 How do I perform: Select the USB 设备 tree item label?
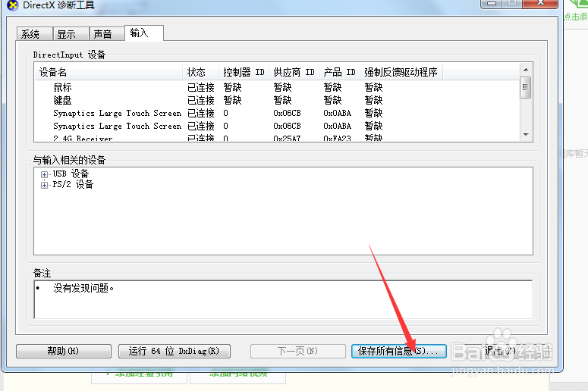[x=71, y=174]
